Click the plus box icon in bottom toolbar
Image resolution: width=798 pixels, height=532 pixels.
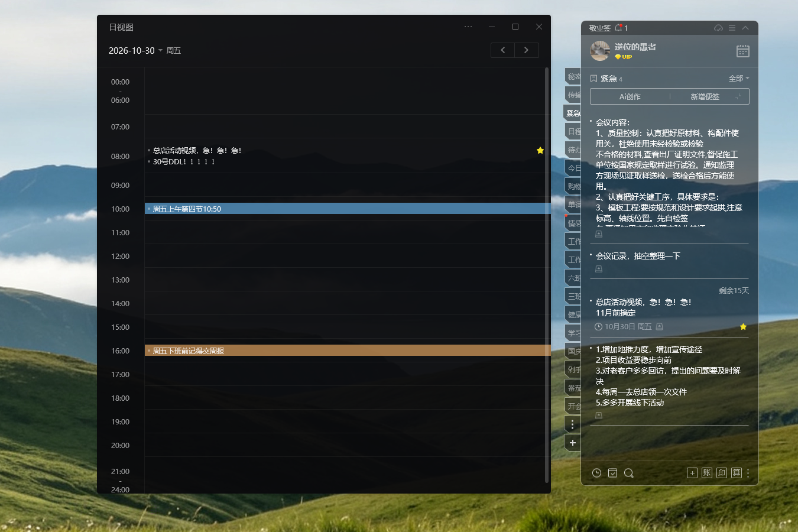(692, 473)
